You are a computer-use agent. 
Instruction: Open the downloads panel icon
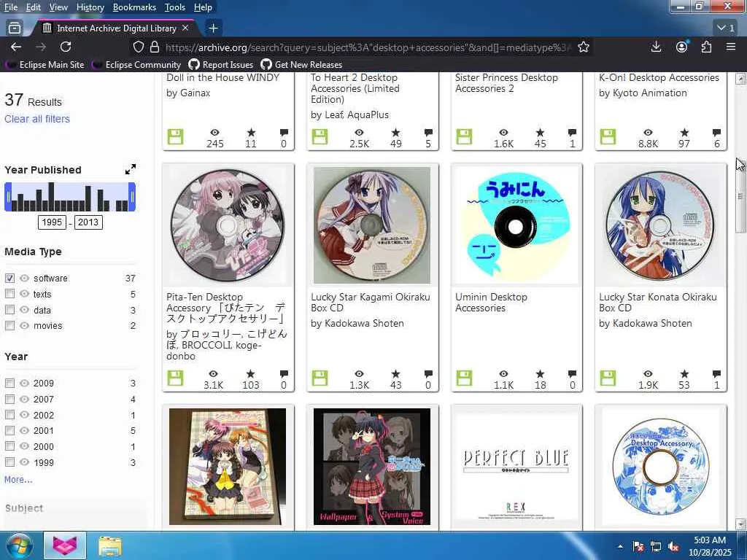(x=656, y=47)
